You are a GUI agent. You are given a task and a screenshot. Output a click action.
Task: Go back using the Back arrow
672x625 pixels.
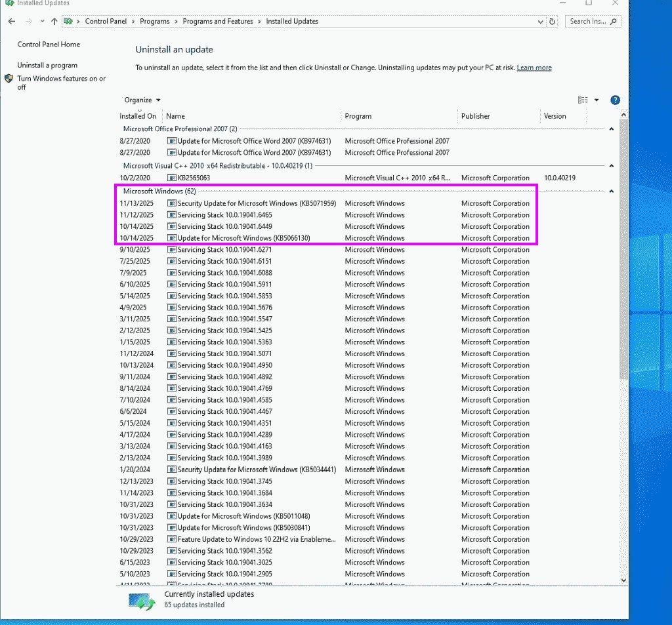tap(12, 22)
